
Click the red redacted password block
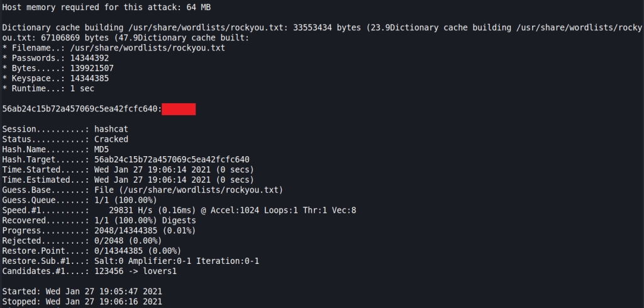click(x=179, y=110)
